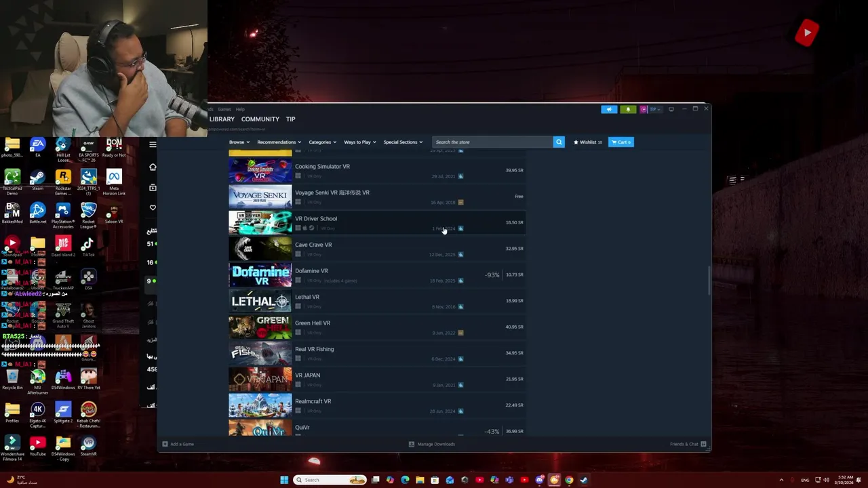This screenshot has width=868, height=488.
Task: Expand the Browse dropdown menu
Action: pyautogui.click(x=239, y=142)
